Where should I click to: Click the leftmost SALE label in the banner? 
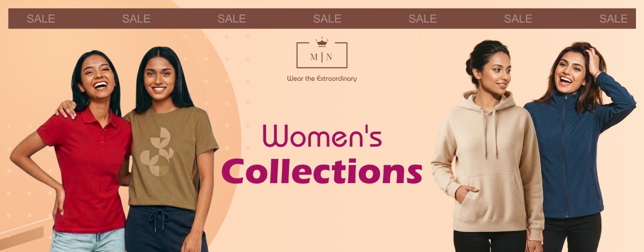pyautogui.click(x=41, y=19)
